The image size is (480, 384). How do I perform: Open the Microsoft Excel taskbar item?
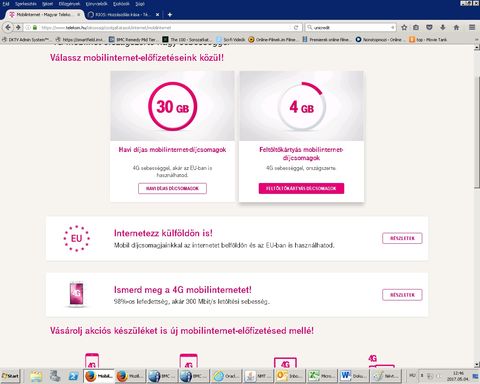coord(321,376)
